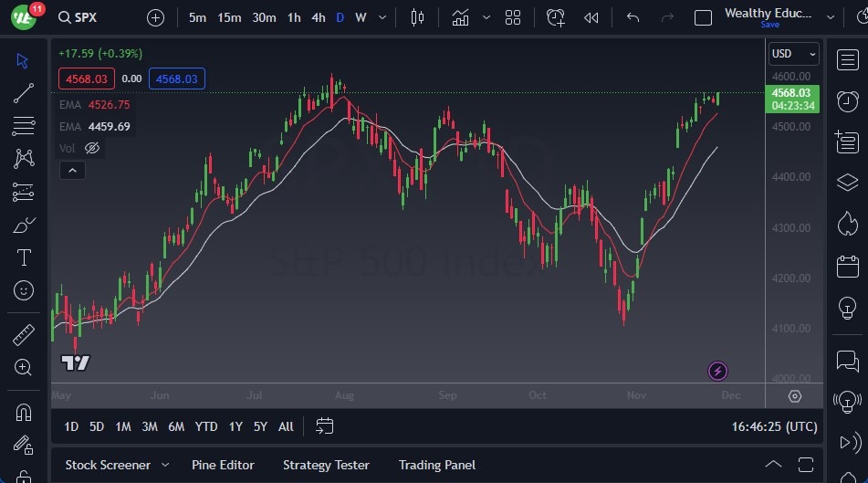Expand the indicators favorites dropdown arrow

[486, 17]
